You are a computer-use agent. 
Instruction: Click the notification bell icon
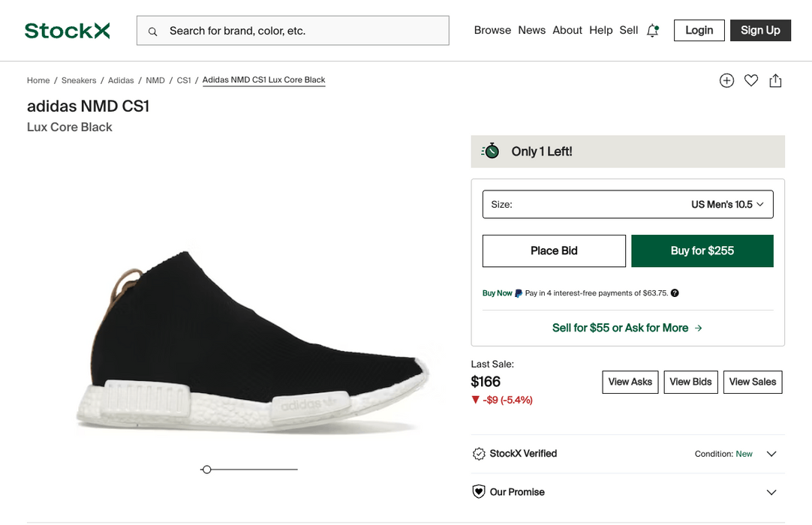pos(653,31)
